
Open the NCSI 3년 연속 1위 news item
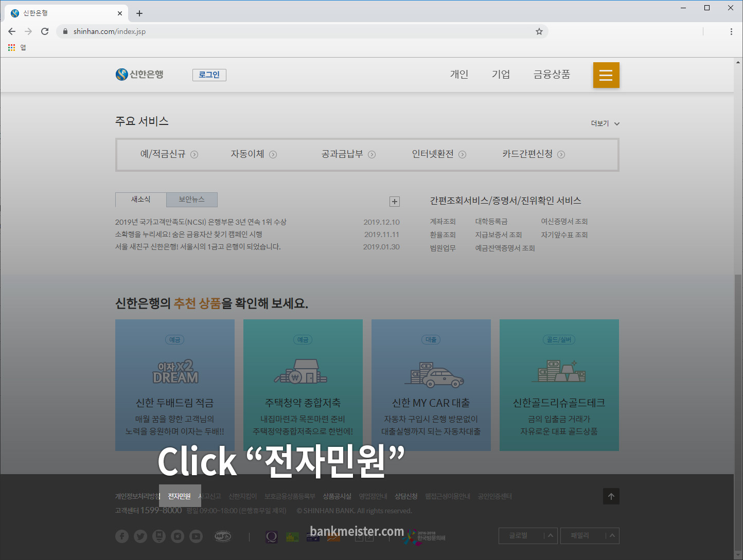coord(201,222)
